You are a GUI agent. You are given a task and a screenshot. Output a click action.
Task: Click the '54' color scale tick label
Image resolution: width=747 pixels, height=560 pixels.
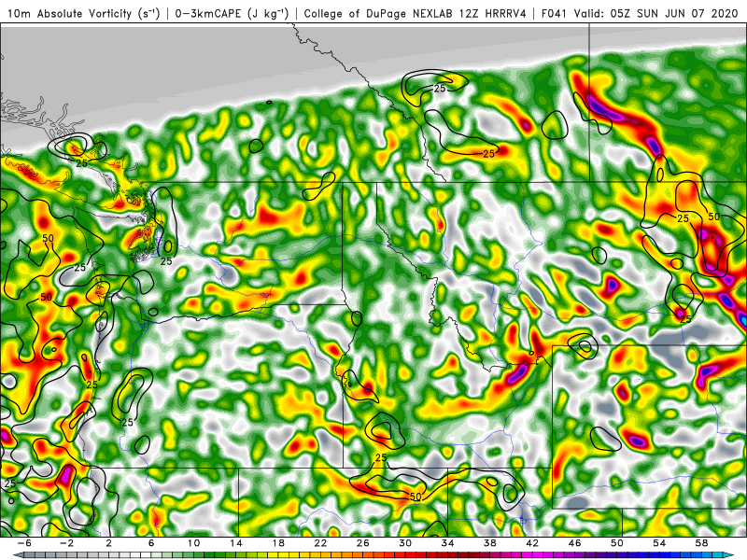(659, 543)
